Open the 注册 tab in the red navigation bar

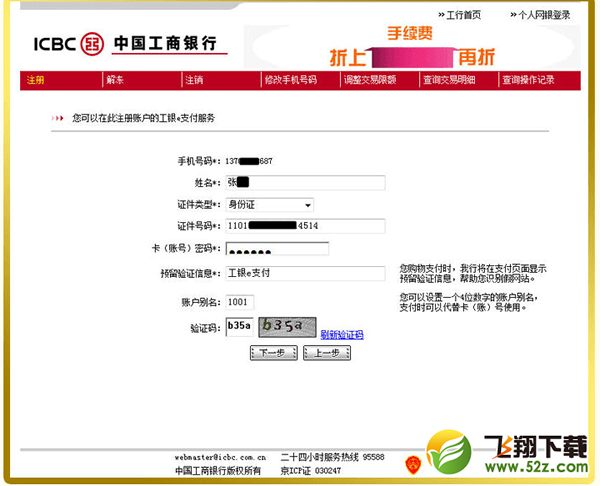click(35, 80)
